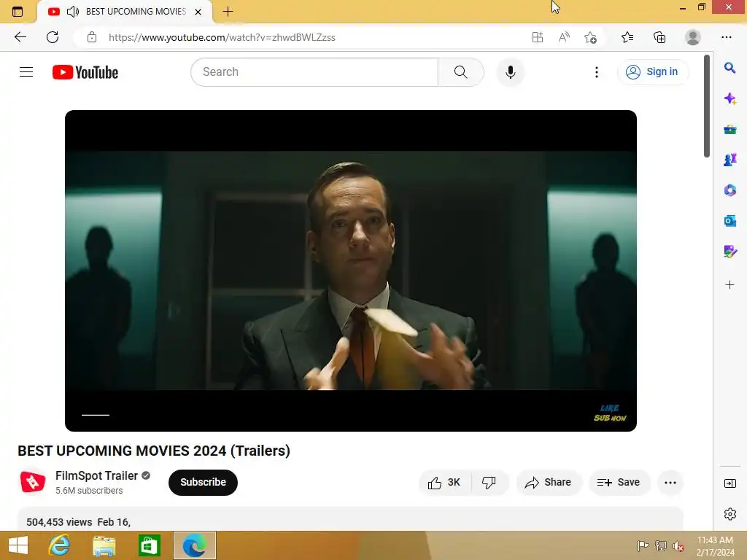747x560 pixels.
Task: Open Action Center flag icon
Action: click(x=643, y=546)
